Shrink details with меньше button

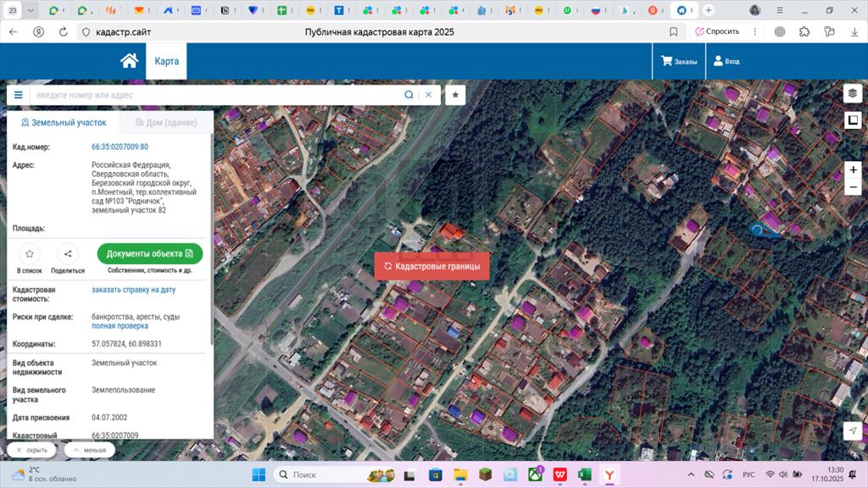click(89, 450)
